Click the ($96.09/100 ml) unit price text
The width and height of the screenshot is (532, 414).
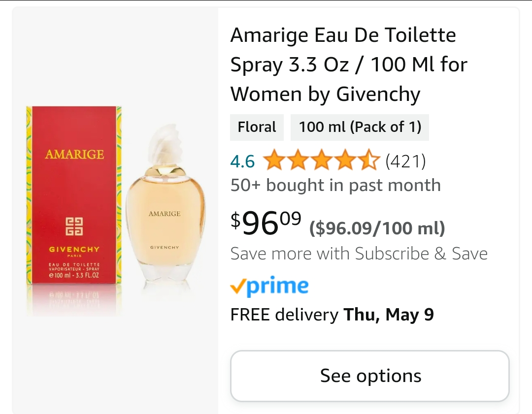[377, 228]
